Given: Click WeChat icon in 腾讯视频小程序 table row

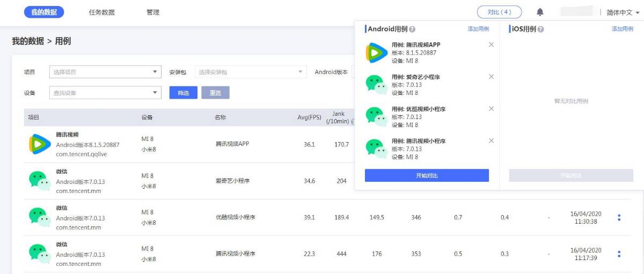Looking at the screenshot, I should [x=40, y=254].
